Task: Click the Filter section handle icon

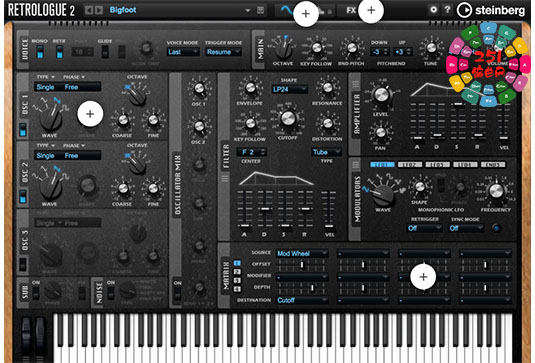Action: tap(225, 178)
